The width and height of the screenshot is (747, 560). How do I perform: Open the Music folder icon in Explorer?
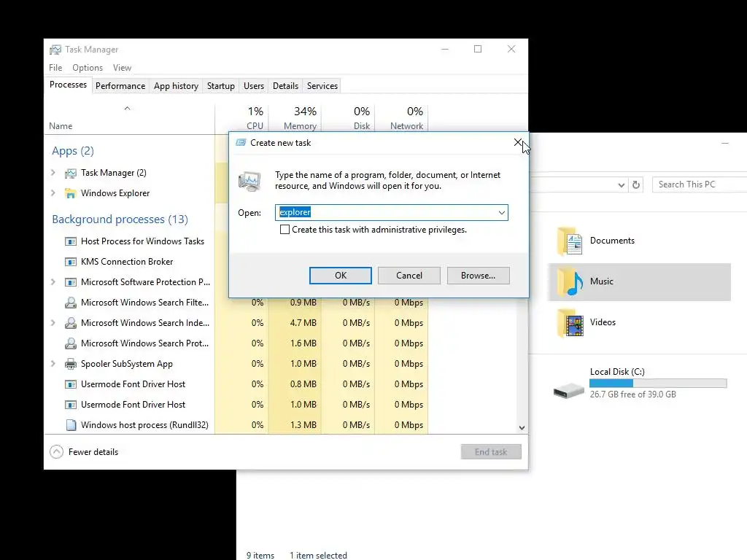569,281
